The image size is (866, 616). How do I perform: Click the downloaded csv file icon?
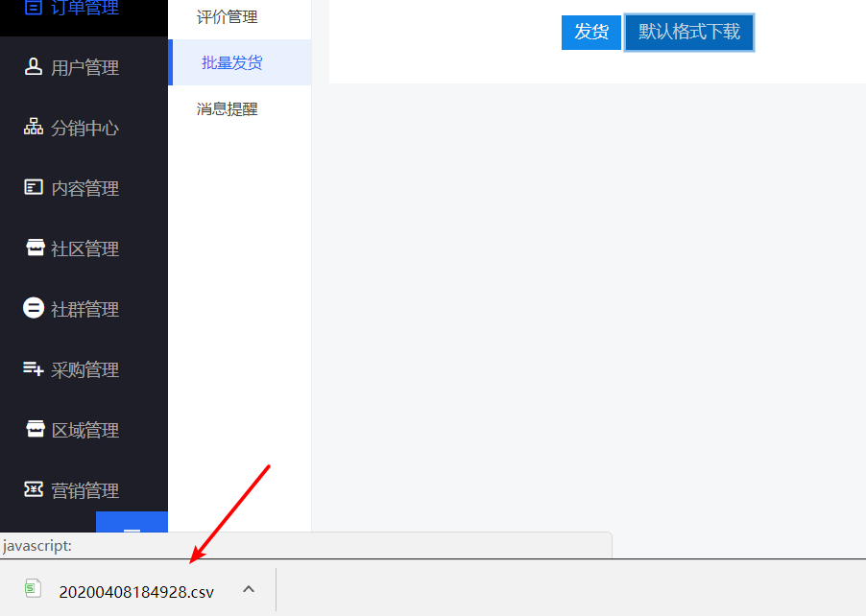coord(33,588)
